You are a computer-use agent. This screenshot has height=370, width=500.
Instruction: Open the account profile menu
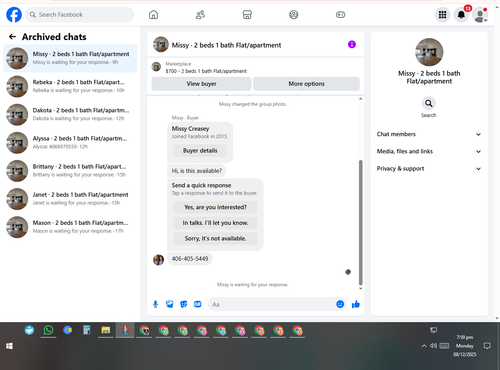(x=480, y=15)
